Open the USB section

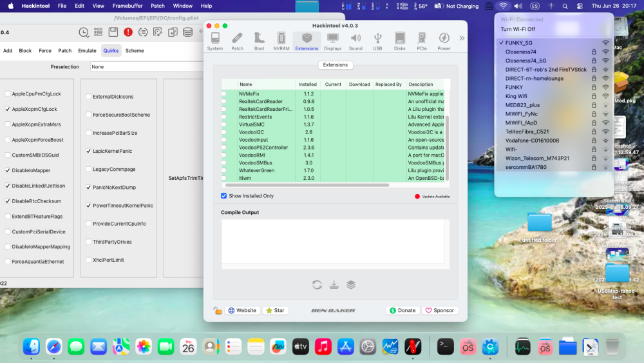(x=377, y=41)
